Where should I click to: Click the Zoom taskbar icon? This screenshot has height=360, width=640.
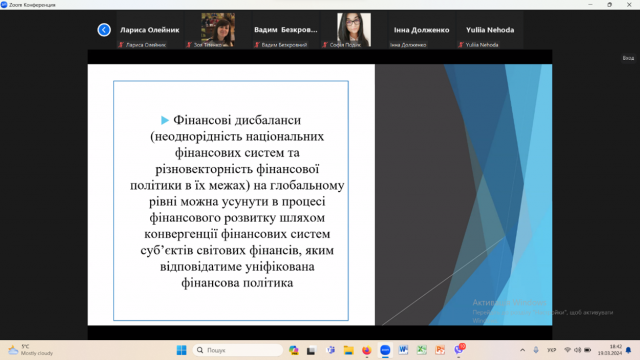385,350
